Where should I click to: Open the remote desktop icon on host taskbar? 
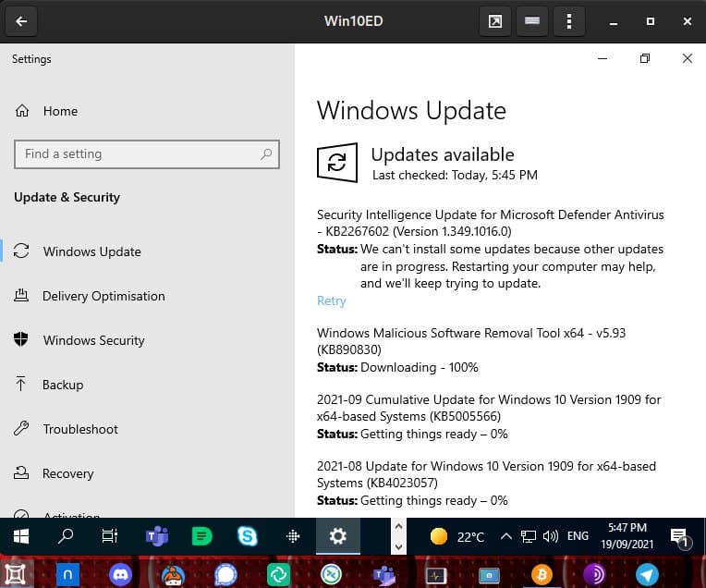click(331, 575)
